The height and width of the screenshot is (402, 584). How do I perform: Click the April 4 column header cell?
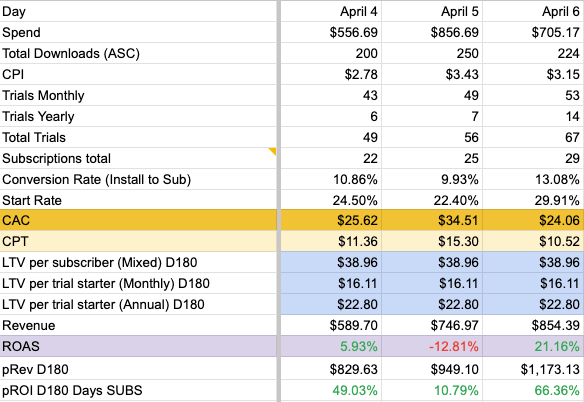[331, 11]
